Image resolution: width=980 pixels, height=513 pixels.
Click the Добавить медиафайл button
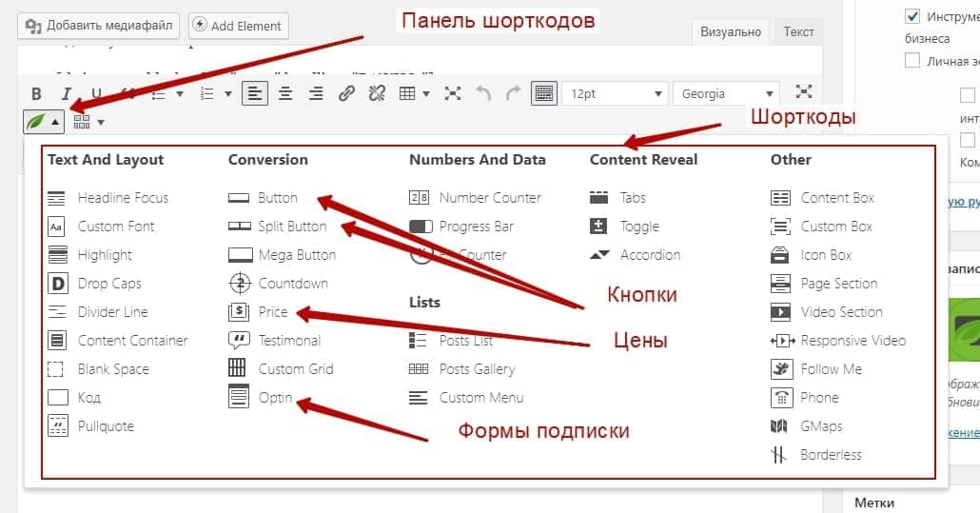[98, 26]
